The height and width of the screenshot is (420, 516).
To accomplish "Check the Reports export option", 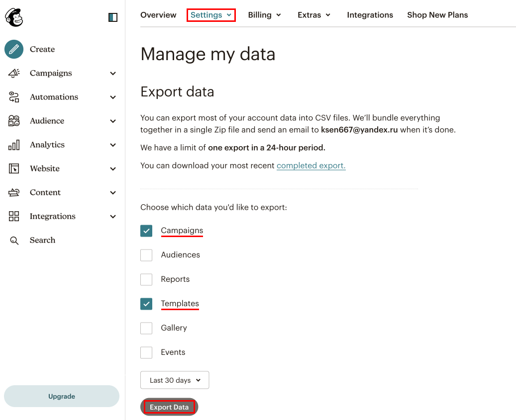I will pos(146,279).
